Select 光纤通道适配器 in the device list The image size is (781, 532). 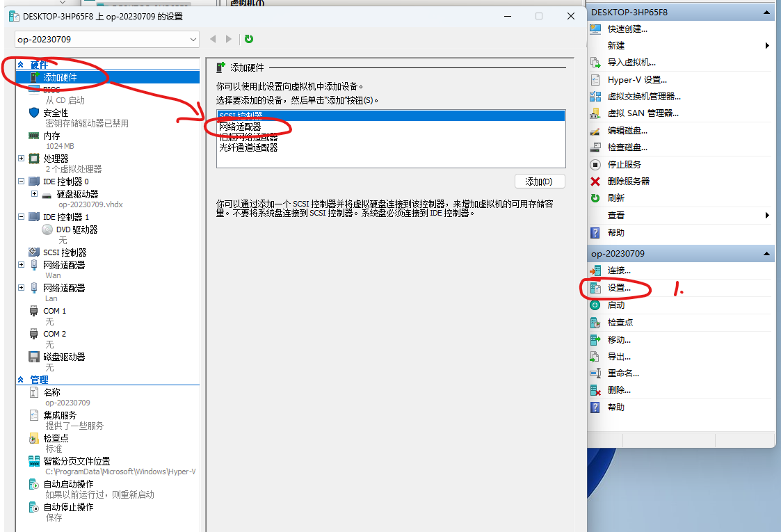click(x=248, y=147)
